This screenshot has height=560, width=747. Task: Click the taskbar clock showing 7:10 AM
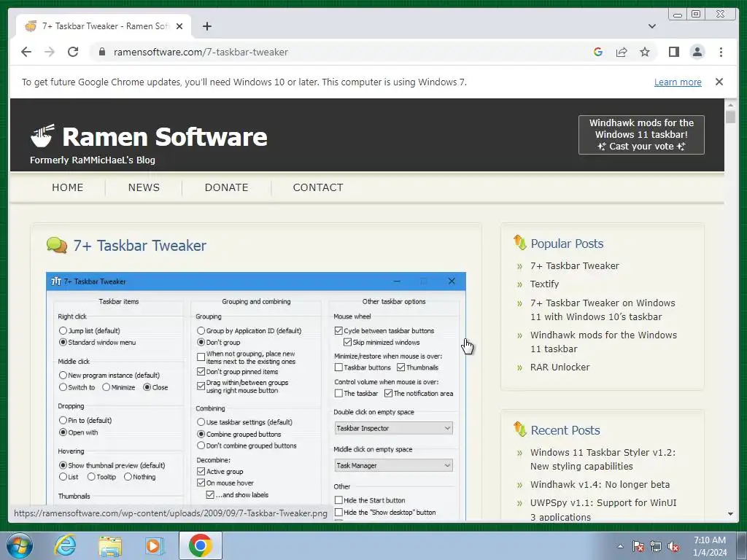coord(709,546)
